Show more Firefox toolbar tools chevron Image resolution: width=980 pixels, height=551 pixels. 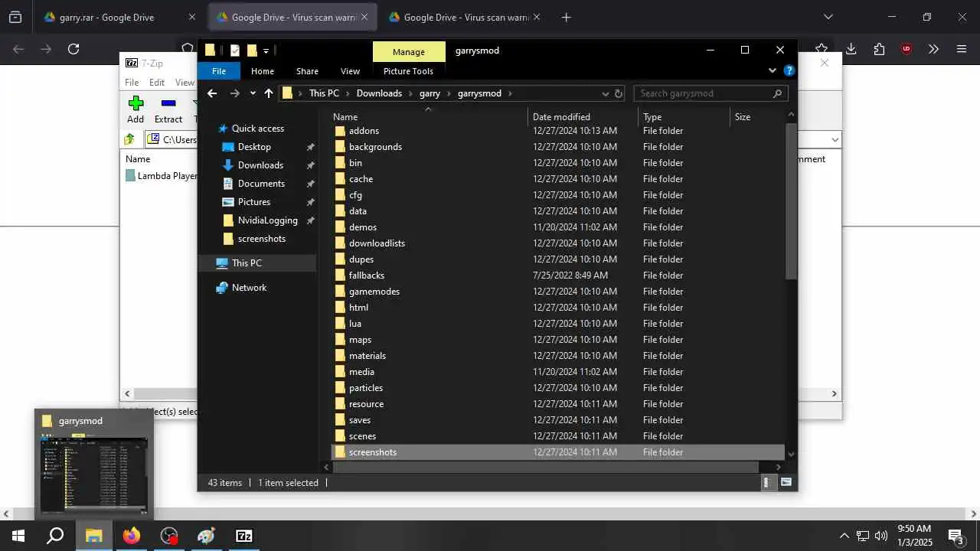pyautogui.click(x=934, y=49)
